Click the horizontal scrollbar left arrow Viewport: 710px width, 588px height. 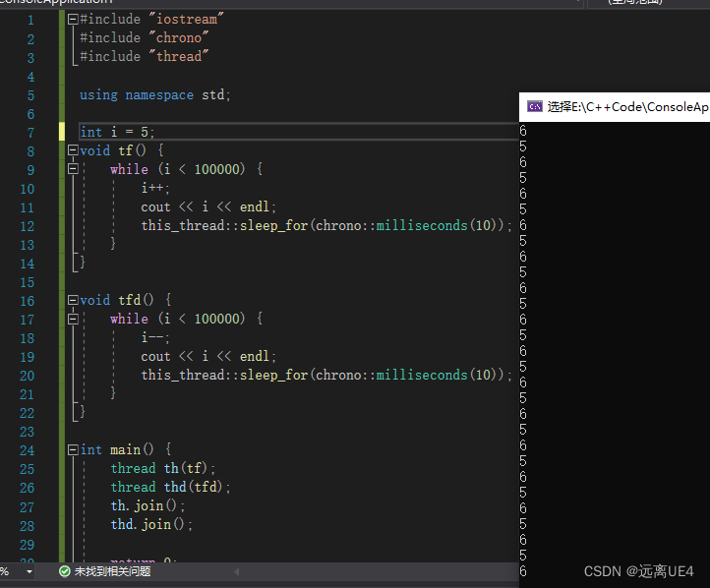[237, 571]
